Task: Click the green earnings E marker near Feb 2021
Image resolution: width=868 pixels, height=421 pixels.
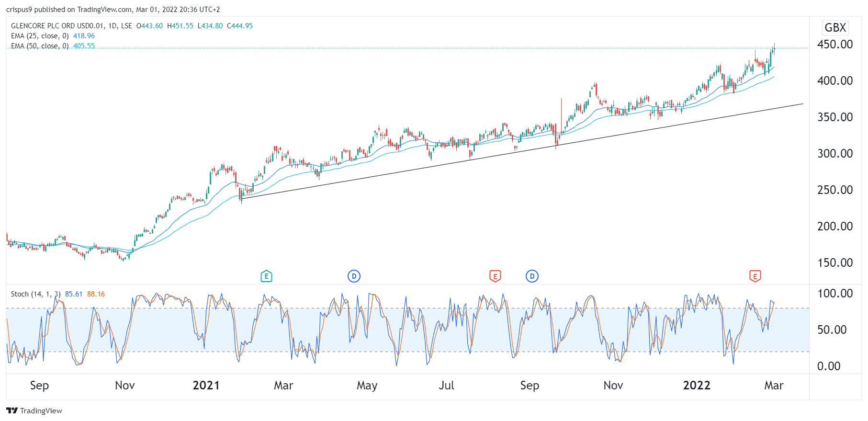Action: pyautogui.click(x=266, y=276)
